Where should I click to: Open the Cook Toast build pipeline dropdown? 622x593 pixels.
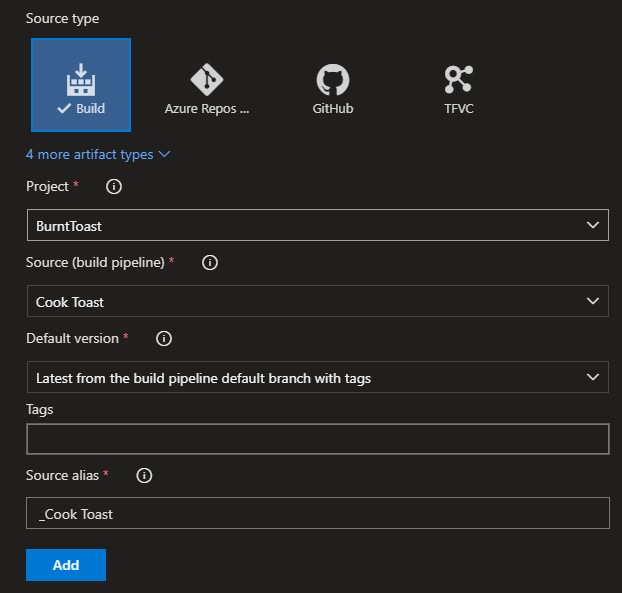tap(318, 301)
